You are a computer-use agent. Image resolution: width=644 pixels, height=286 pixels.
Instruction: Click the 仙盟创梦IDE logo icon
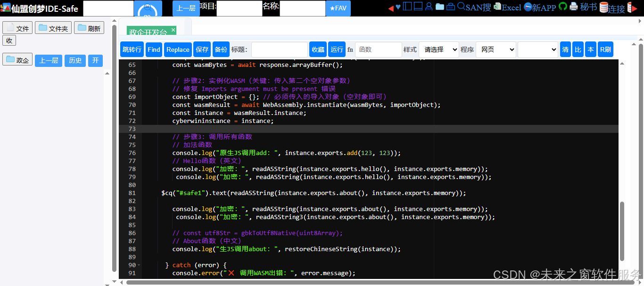(5, 8)
